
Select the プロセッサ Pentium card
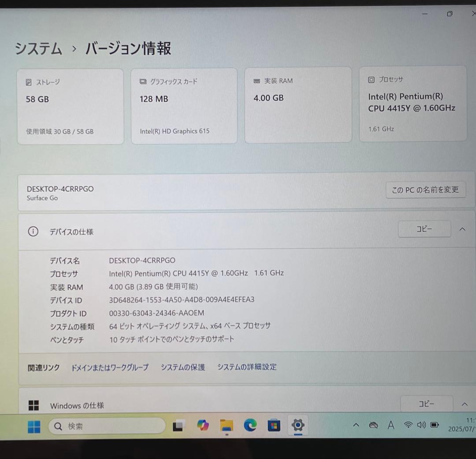click(413, 104)
